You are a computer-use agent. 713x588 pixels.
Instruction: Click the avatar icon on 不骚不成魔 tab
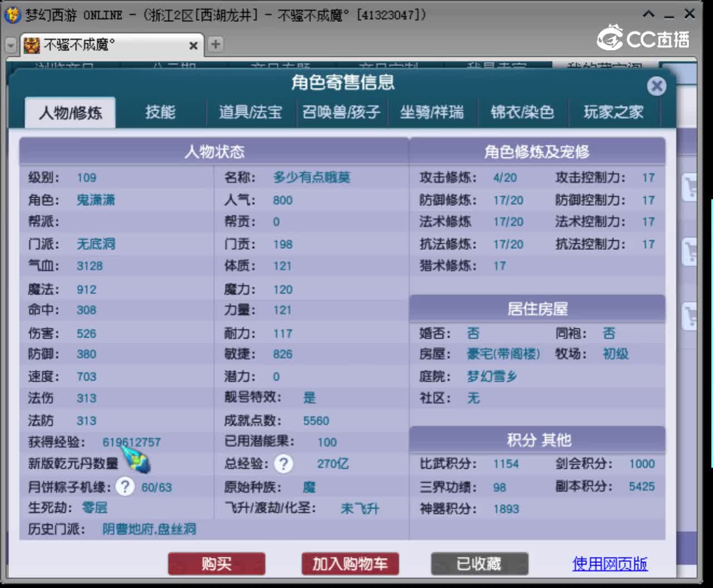pos(32,45)
